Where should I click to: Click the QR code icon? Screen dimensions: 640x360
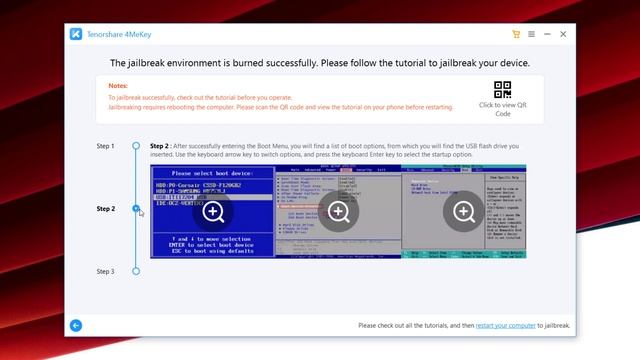pyautogui.click(x=502, y=89)
